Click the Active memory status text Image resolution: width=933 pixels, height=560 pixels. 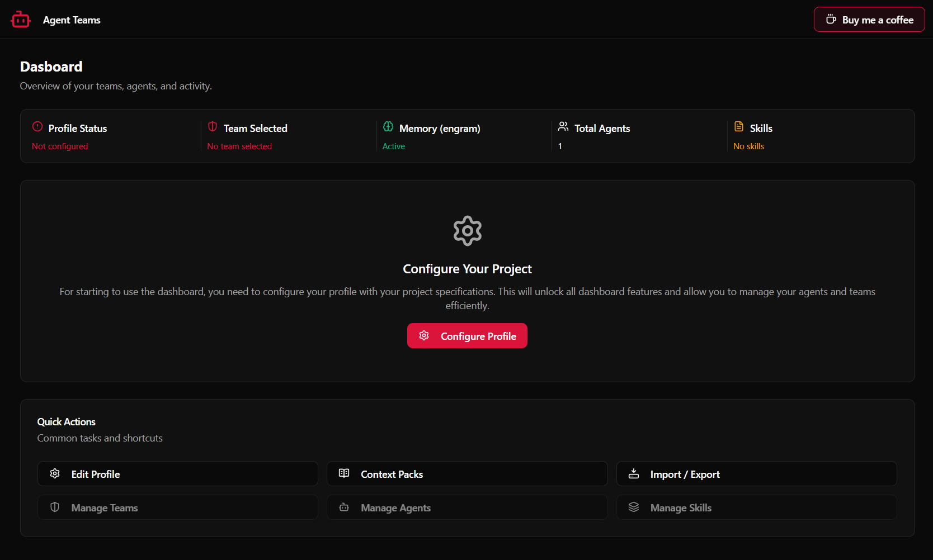pyautogui.click(x=394, y=146)
